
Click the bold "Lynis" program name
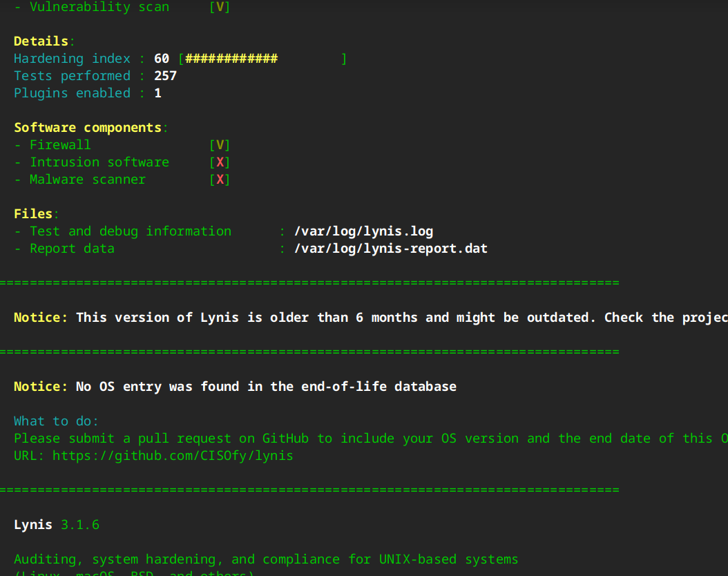click(x=33, y=524)
